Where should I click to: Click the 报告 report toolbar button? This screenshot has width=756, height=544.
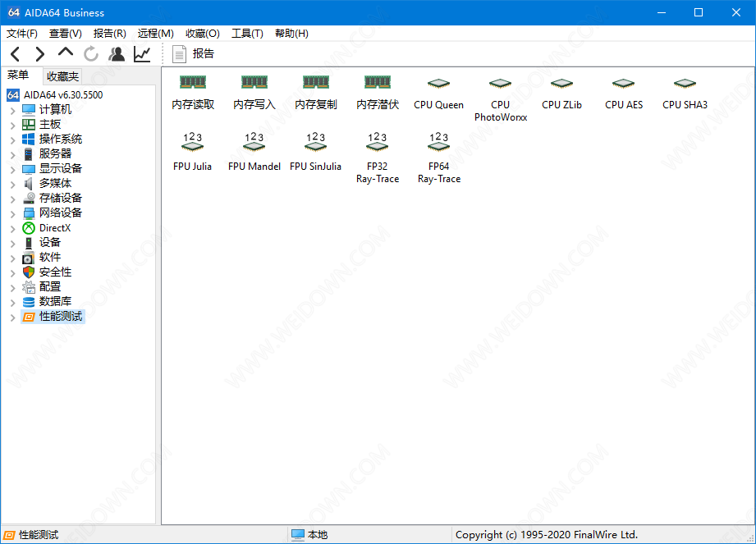(x=194, y=54)
